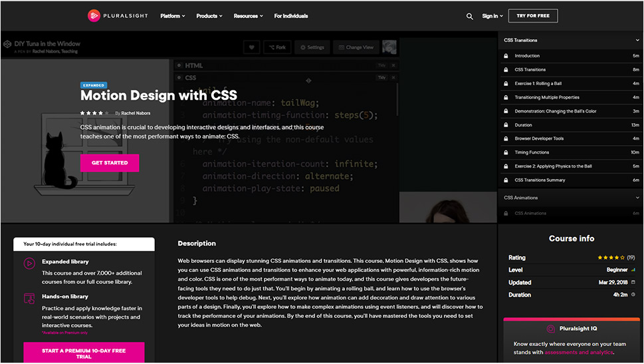Viewport: 644px width, 364px height.
Task: Click the EXPANDED badge above course title
Action: point(94,85)
